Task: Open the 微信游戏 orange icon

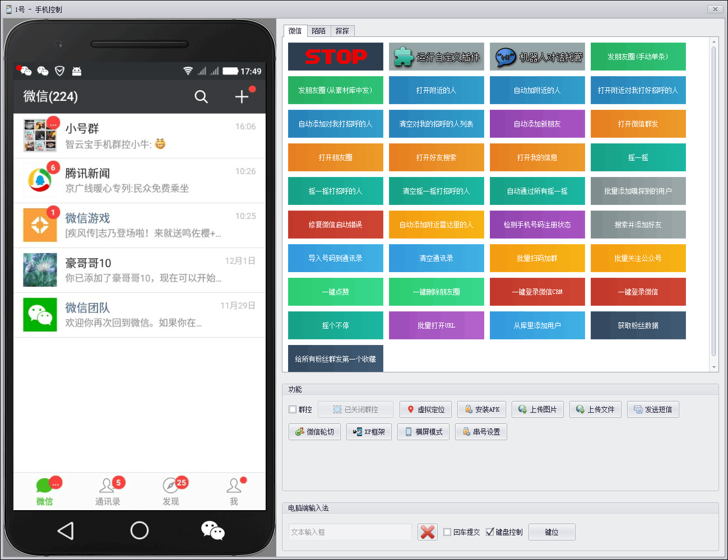Action: tap(40, 225)
